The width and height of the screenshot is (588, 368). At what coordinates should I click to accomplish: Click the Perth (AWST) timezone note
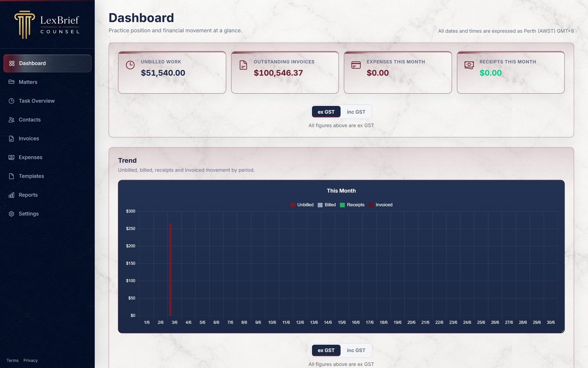point(506,31)
